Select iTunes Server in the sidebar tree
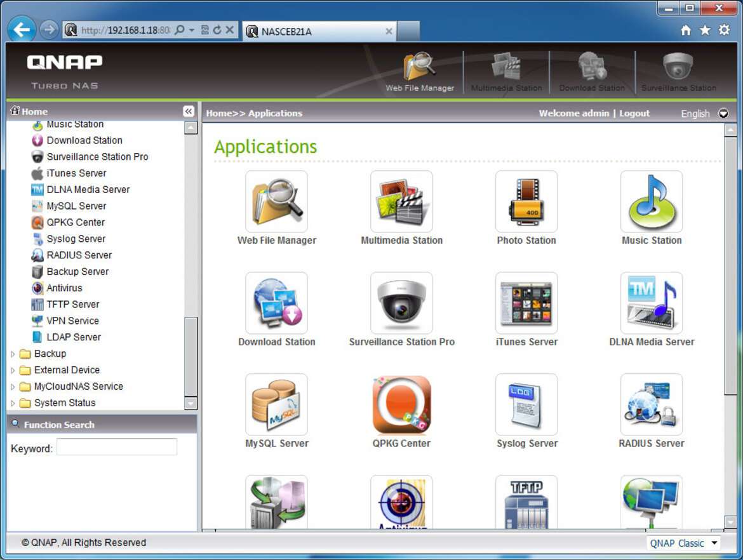 [x=76, y=173]
